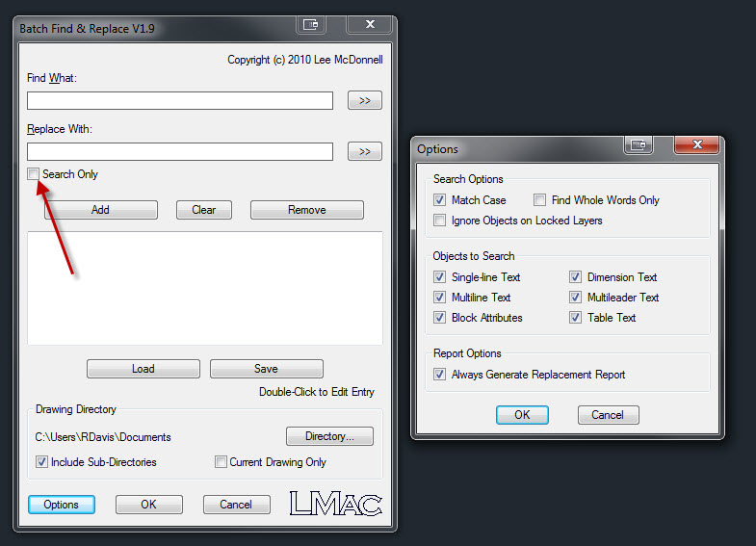Toggle Always Generate Replacement Report

(439, 374)
